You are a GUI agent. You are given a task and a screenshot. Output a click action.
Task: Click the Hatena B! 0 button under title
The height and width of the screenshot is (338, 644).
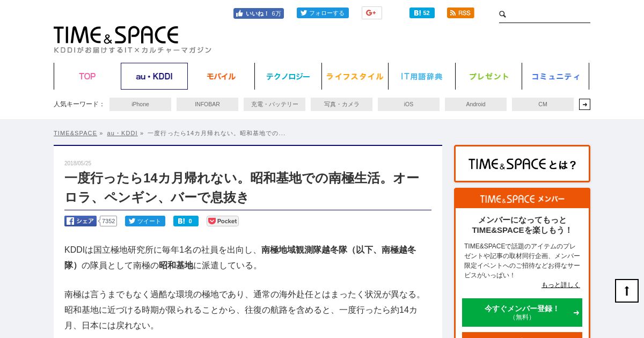186,221
